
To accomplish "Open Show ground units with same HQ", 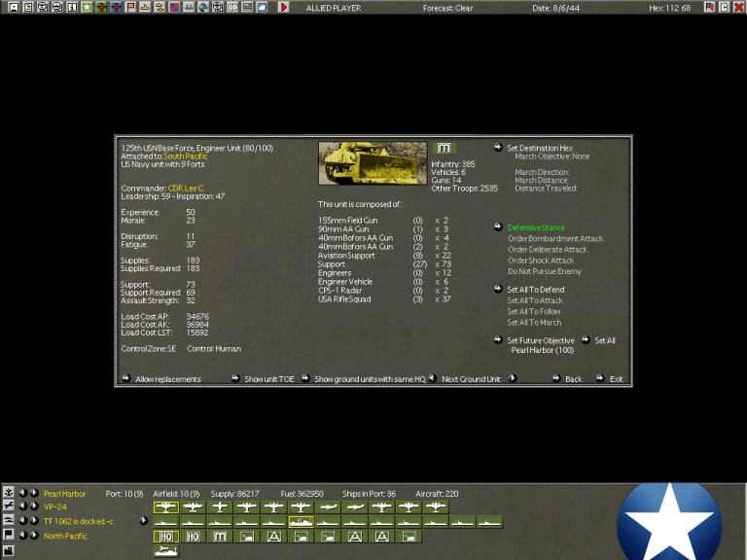I will tap(370, 379).
